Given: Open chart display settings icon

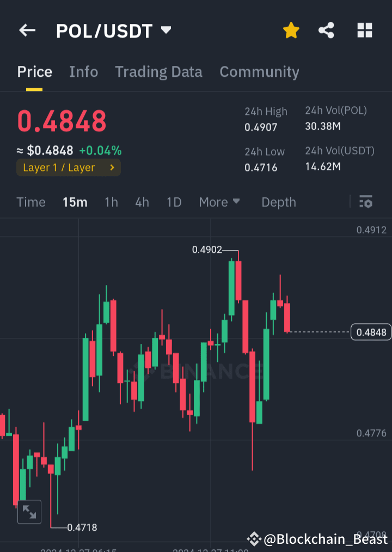Looking at the screenshot, I should pyautogui.click(x=365, y=202).
